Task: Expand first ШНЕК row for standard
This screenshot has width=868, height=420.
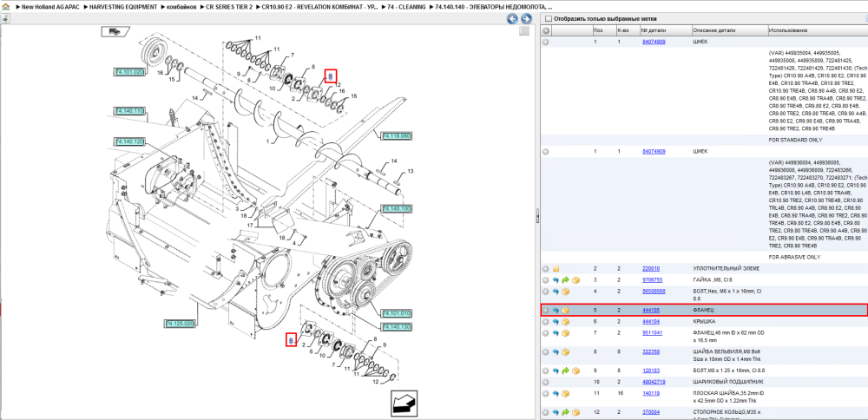Action: (546, 42)
